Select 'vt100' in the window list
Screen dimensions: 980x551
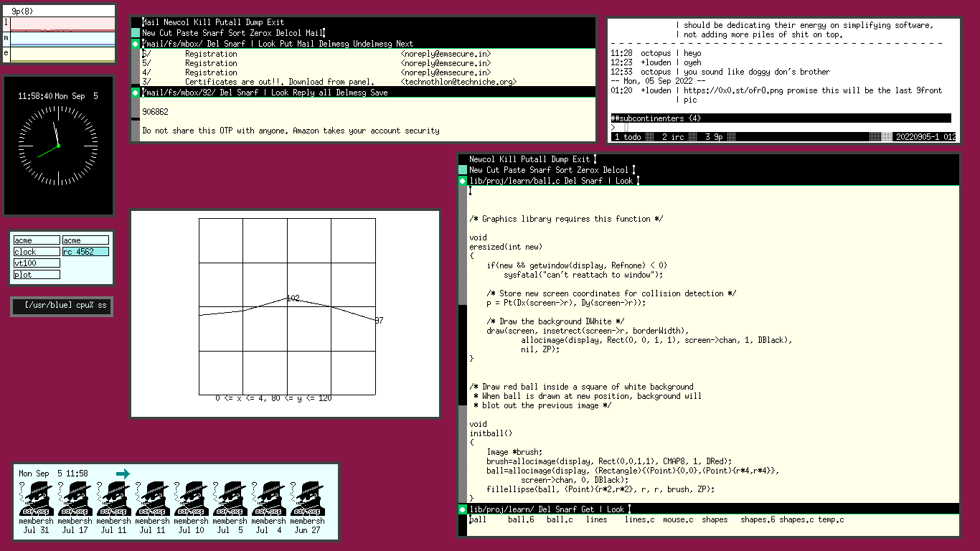tap(37, 263)
